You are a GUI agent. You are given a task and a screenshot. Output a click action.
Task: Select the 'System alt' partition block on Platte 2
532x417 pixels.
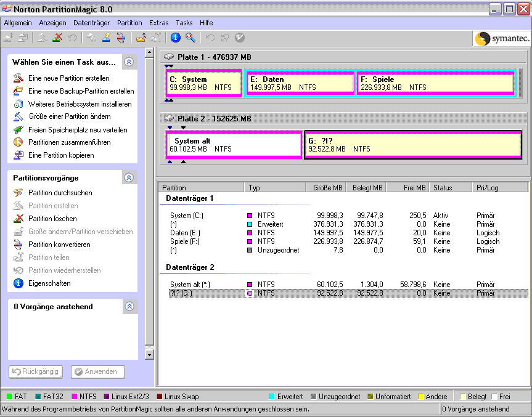pos(234,145)
